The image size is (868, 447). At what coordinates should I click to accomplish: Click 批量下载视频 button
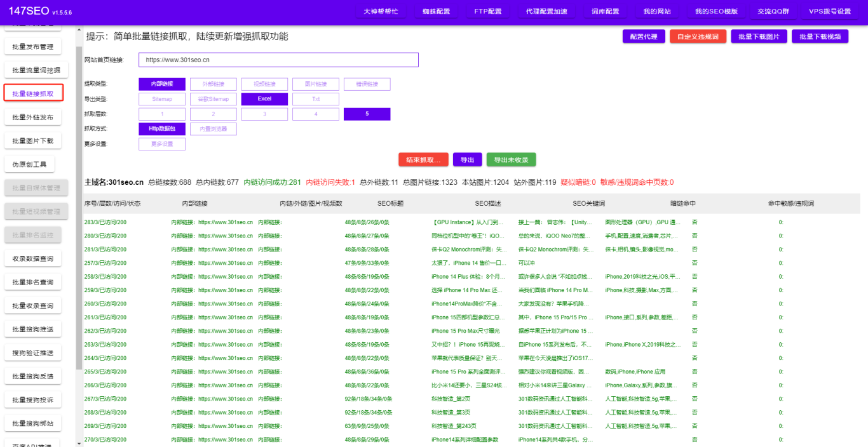click(820, 37)
